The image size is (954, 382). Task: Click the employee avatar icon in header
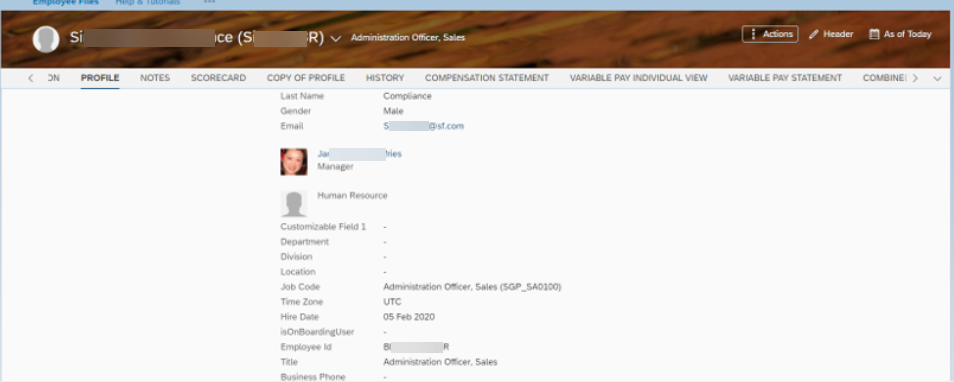46,40
